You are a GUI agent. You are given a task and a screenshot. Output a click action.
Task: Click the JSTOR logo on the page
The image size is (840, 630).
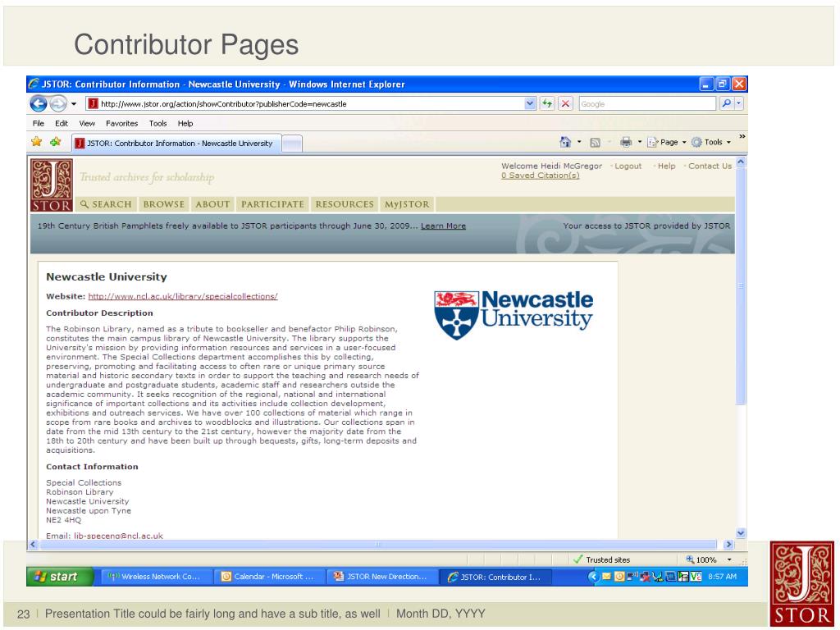(x=52, y=185)
